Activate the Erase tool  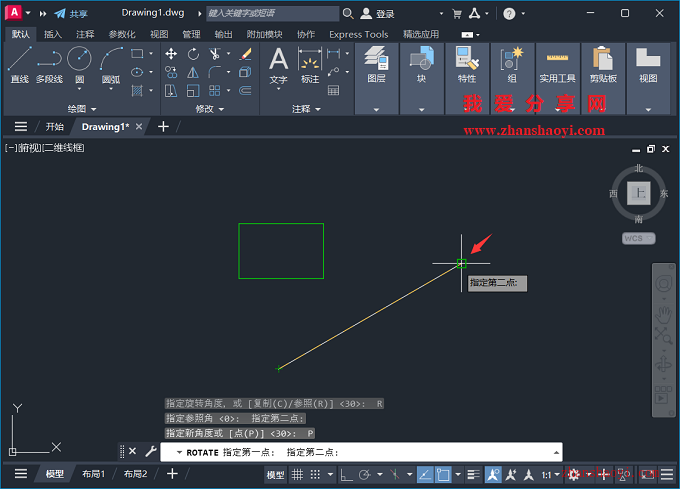245,54
